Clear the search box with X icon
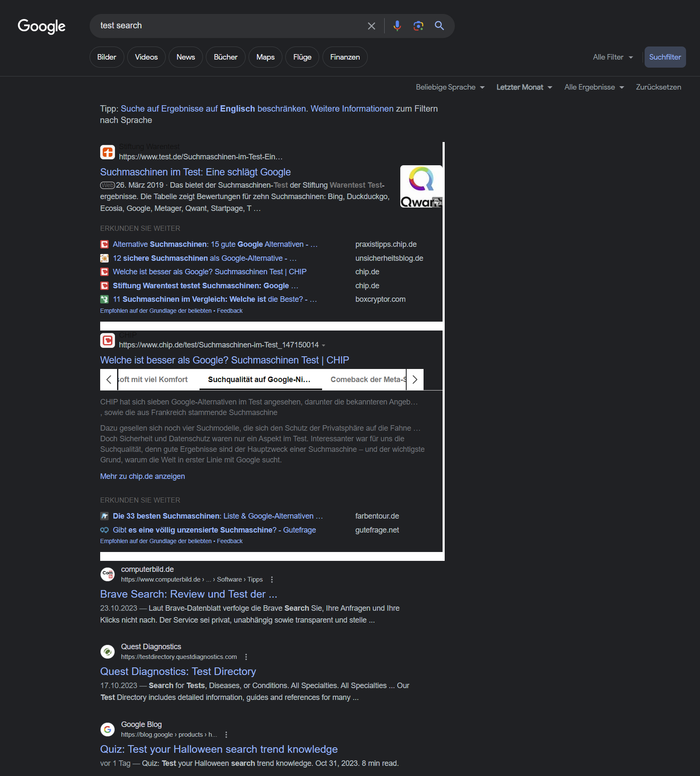Viewport: 700px width, 776px height. [372, 26]
